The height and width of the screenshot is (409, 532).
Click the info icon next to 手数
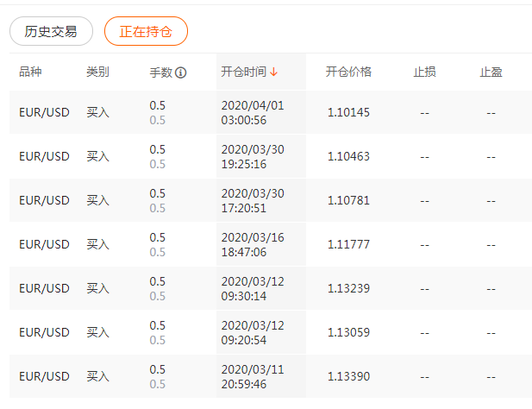pos(180,72)
